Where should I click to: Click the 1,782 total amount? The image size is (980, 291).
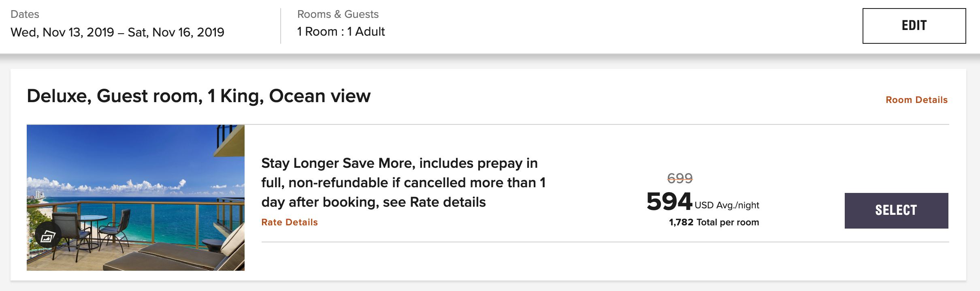pyautogui.click(x=681, y=222)
